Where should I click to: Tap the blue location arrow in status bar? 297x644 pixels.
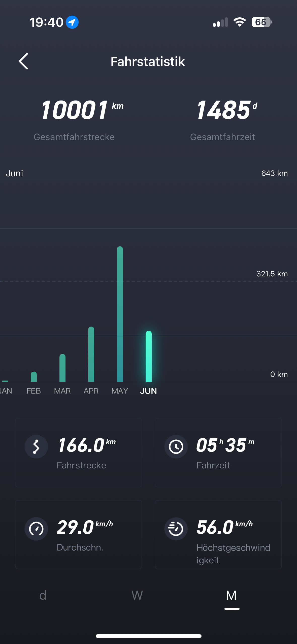(72, 22)
